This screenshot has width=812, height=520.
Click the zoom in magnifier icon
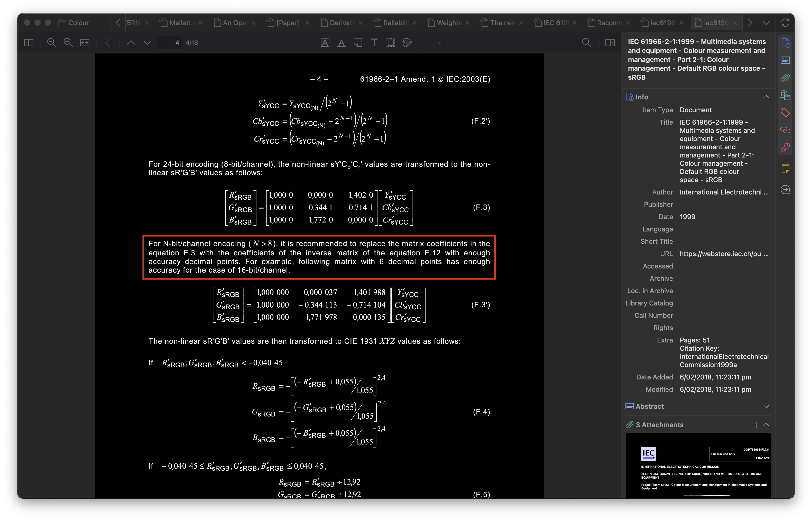68,43
